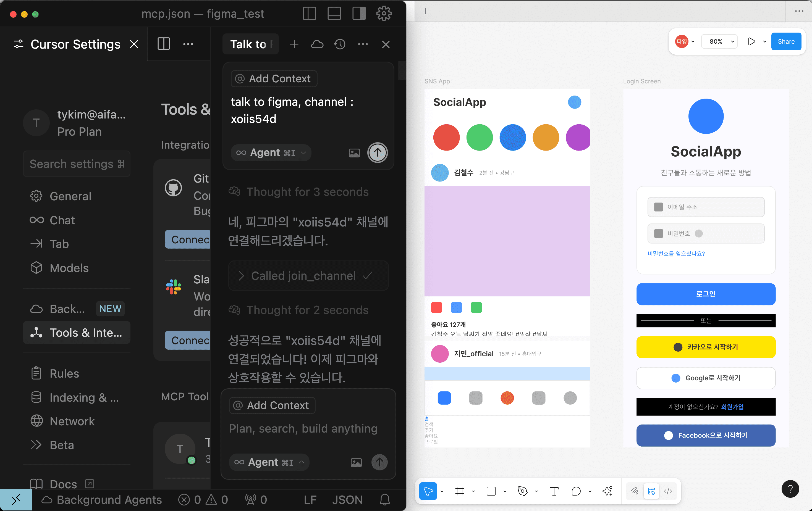Click the Share button in Figma
The width and height of the screenshot is (812, 511).
(786, 41)
